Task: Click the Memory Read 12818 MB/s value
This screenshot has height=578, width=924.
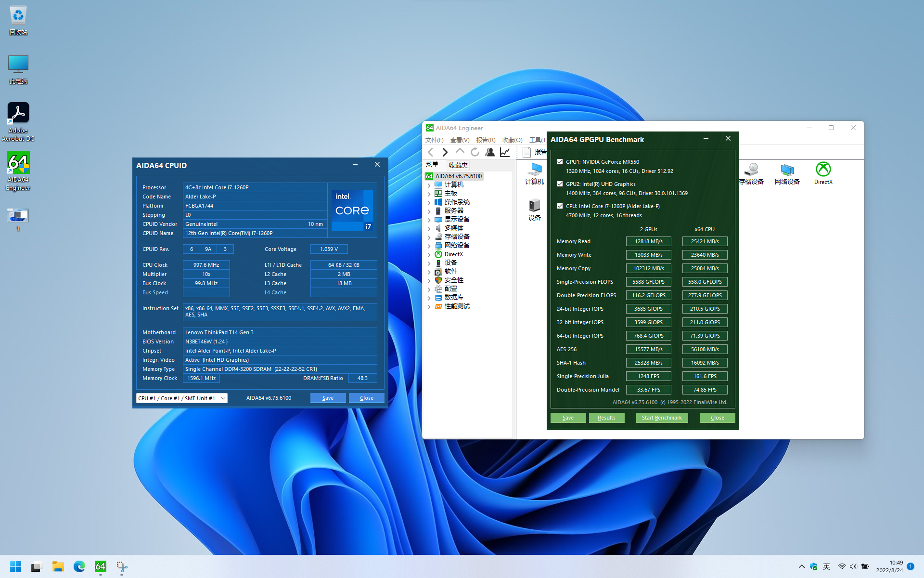Action: point(648,241)
